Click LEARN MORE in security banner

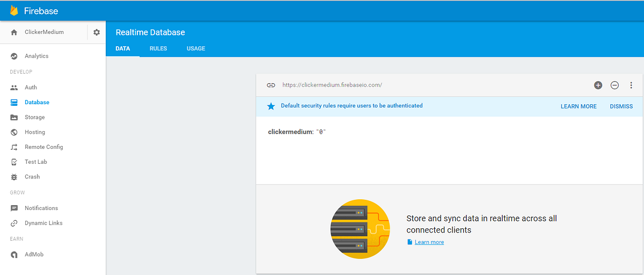(579, 106)
